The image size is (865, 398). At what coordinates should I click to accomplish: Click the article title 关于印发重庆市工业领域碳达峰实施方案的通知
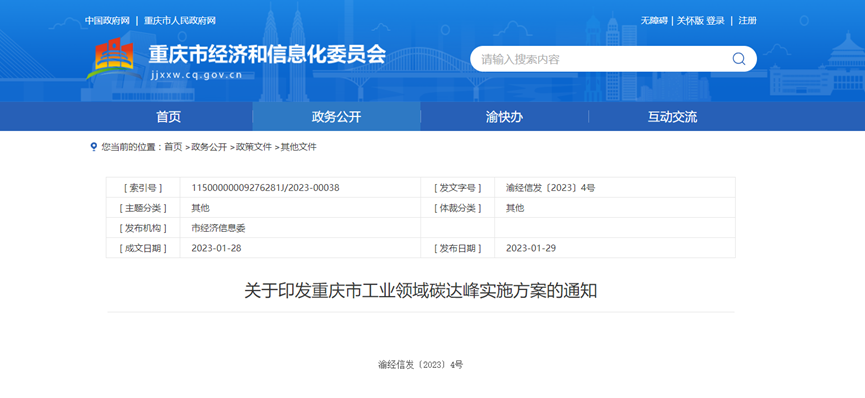(x=420, y=291)
